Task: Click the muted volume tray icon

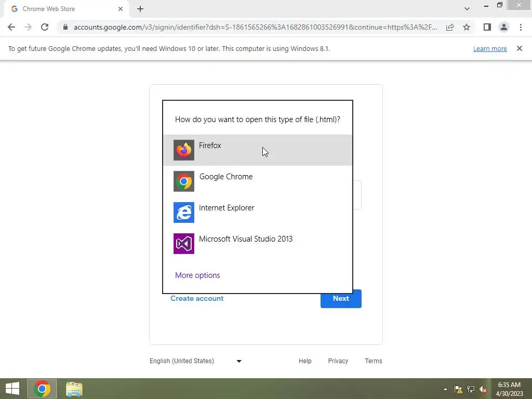Action: [x=483, y=389]
